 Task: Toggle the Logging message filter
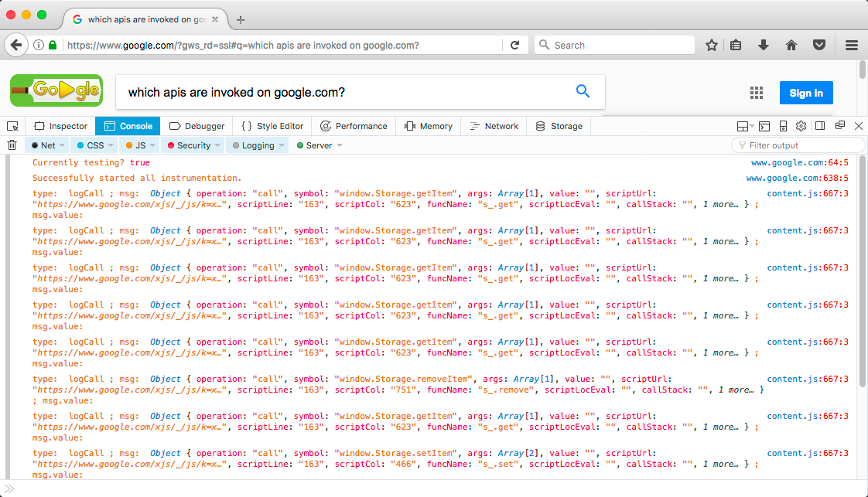coord(254,145)
